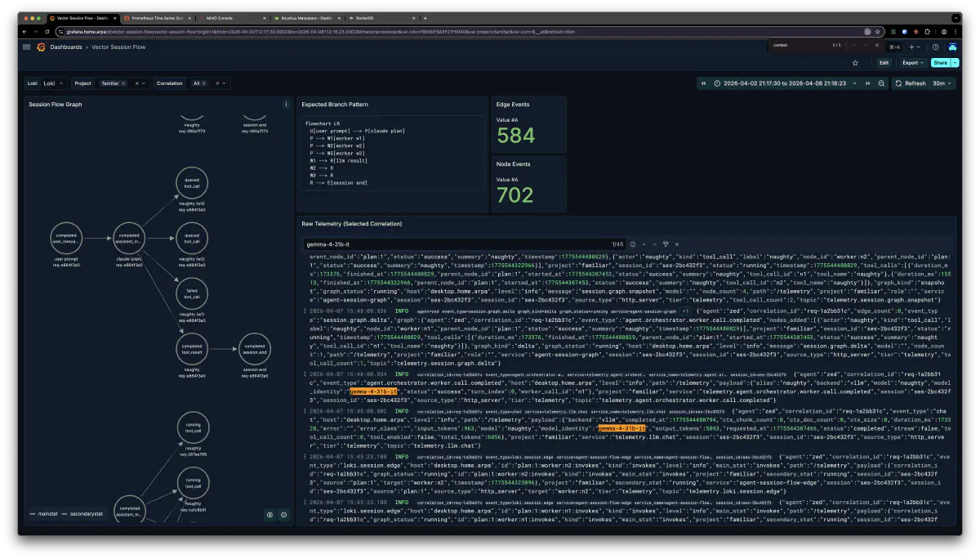Go to Dashboards breadcrumb
This screenshot has height=559, width=980.
66,47
